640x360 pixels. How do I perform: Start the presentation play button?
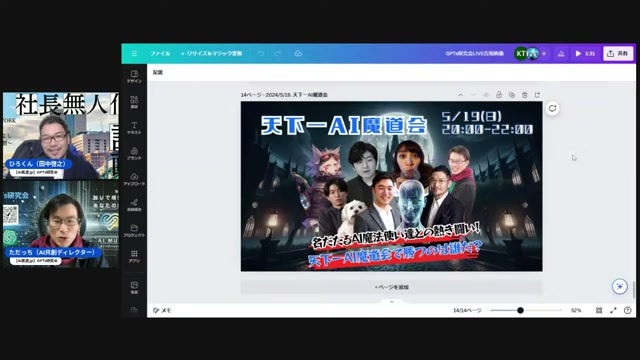585,53
